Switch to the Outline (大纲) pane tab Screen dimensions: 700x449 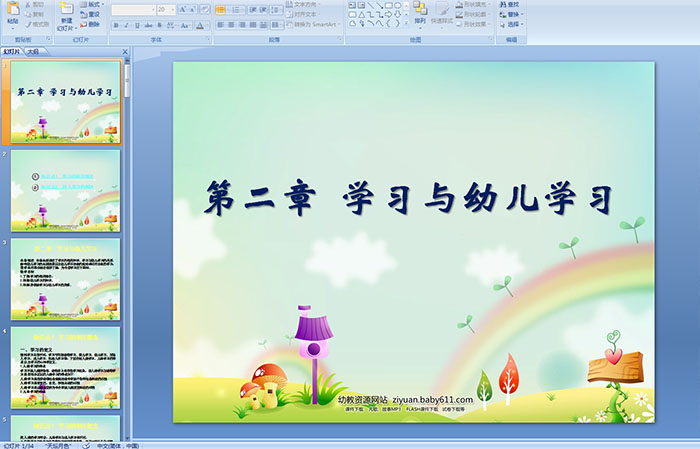tap(33, 52)
